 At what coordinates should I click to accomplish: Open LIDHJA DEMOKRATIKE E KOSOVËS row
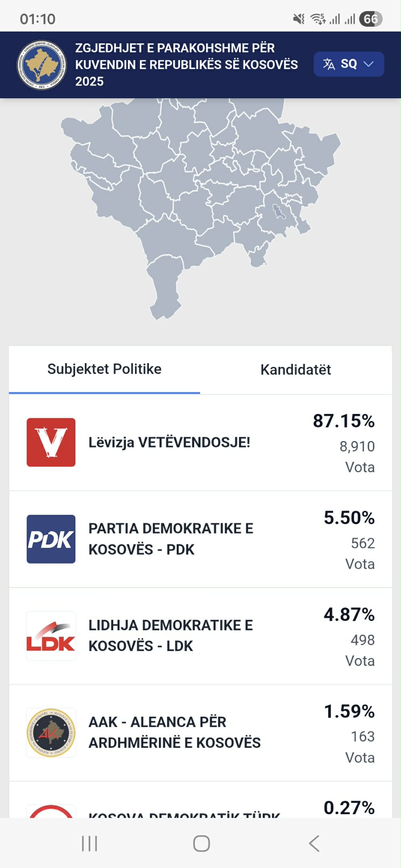click(170, 635)
